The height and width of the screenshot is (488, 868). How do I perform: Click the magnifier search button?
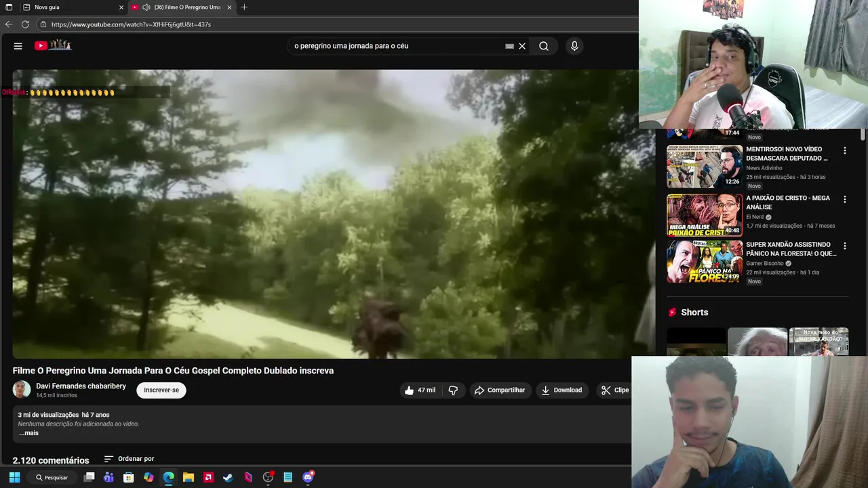[x=544, y=46]
